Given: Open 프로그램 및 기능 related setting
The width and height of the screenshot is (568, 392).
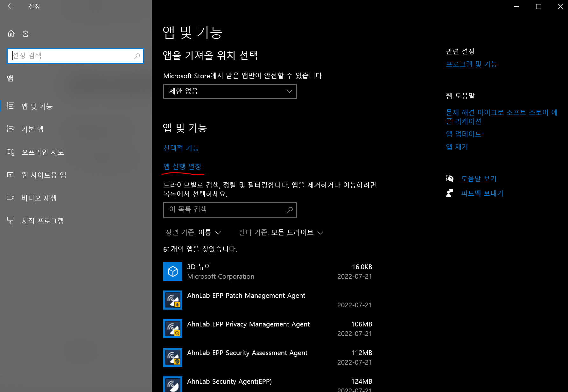Looking at the screenshot, I should click(x=471, y=64).
